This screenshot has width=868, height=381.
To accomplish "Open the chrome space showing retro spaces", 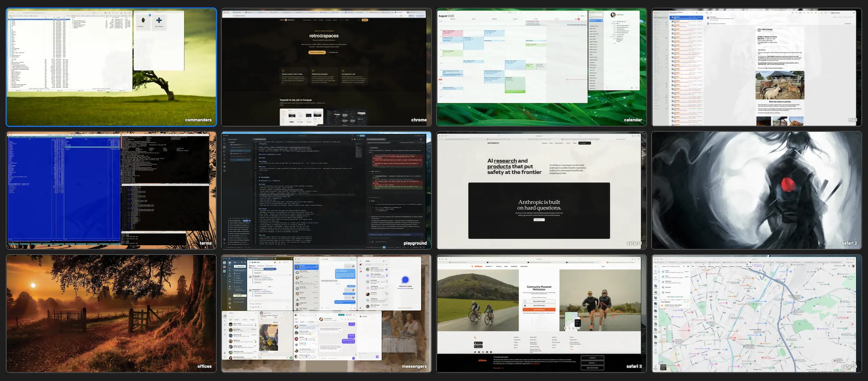I will [x=326, y=67].
